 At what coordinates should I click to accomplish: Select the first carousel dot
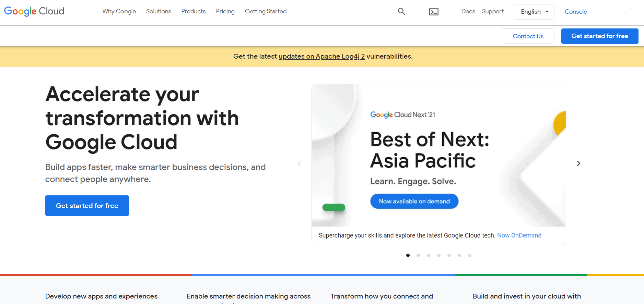pos(408,255)
